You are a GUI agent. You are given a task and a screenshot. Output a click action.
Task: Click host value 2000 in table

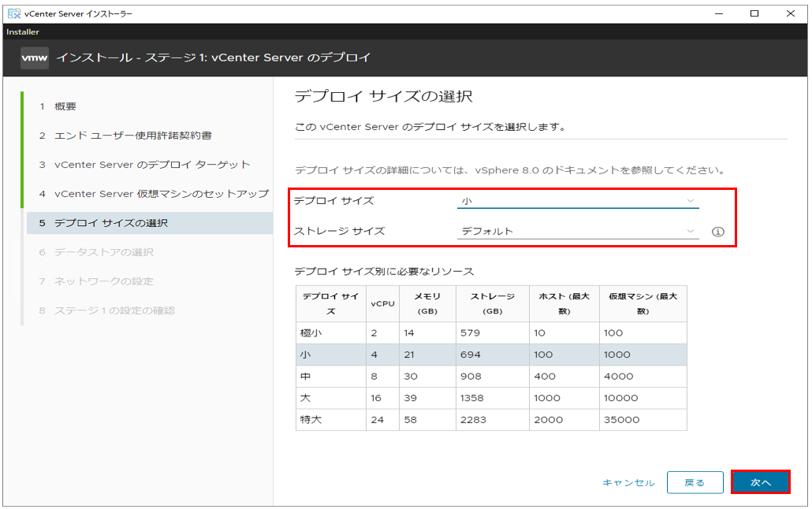tap(549, 420)
